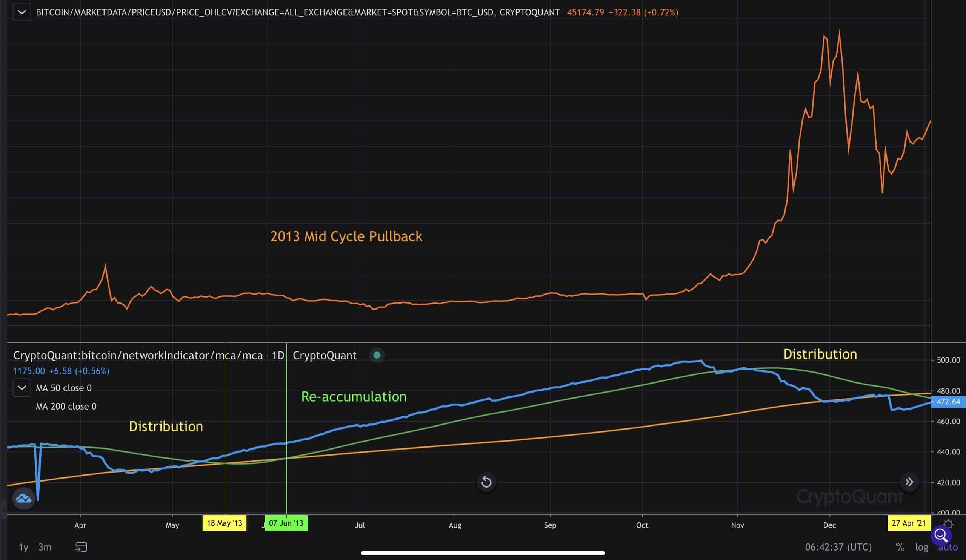This screenshot has height=560, width=966.
Task: Click the green status dot beside CryptoQuant
Action: (377, 355)
